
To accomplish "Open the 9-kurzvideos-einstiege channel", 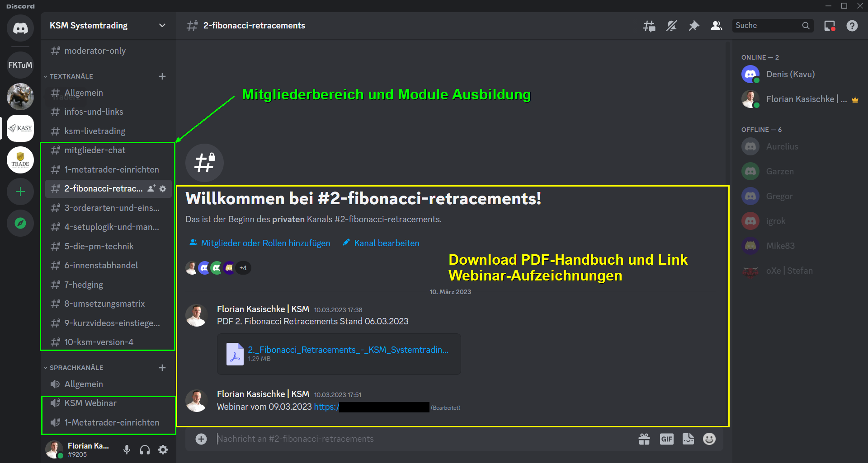I will [108, 323].
